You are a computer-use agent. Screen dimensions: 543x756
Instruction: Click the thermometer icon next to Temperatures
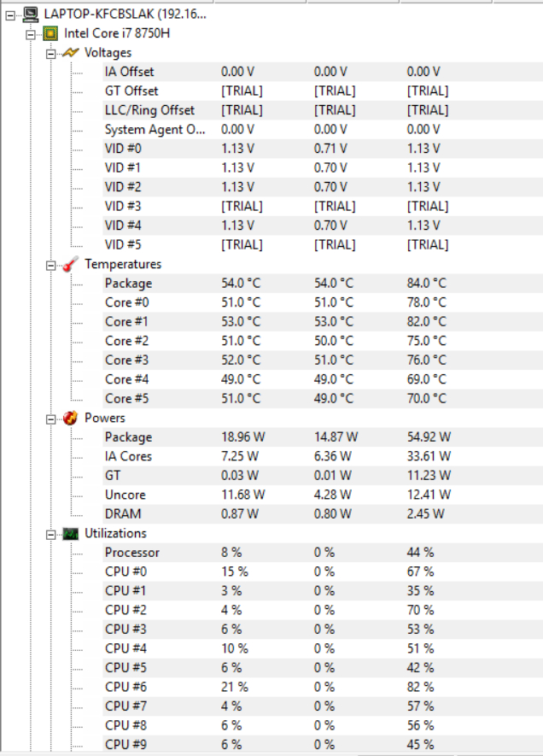pos(71,265)
